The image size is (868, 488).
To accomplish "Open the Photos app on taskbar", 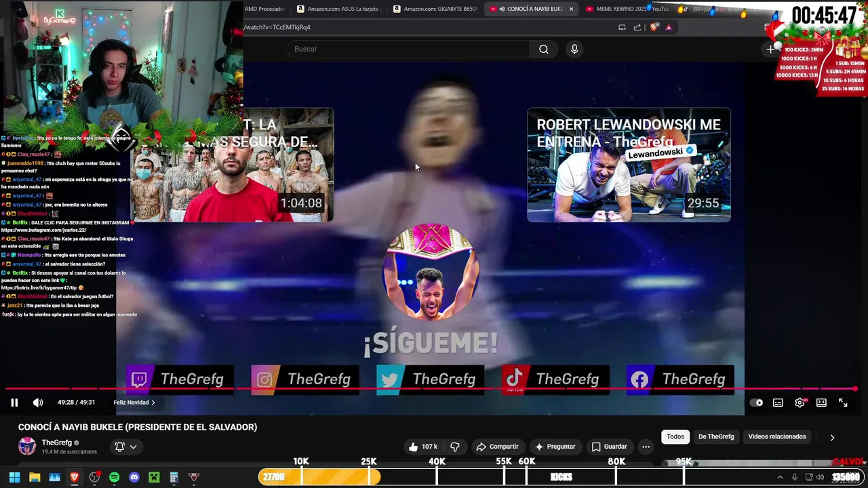I will pos(54,477).
